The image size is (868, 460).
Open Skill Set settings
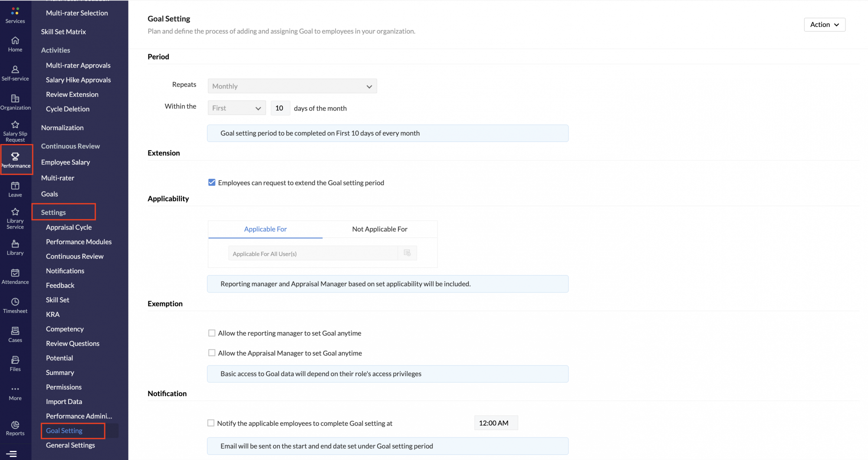[x=57, y=300]
